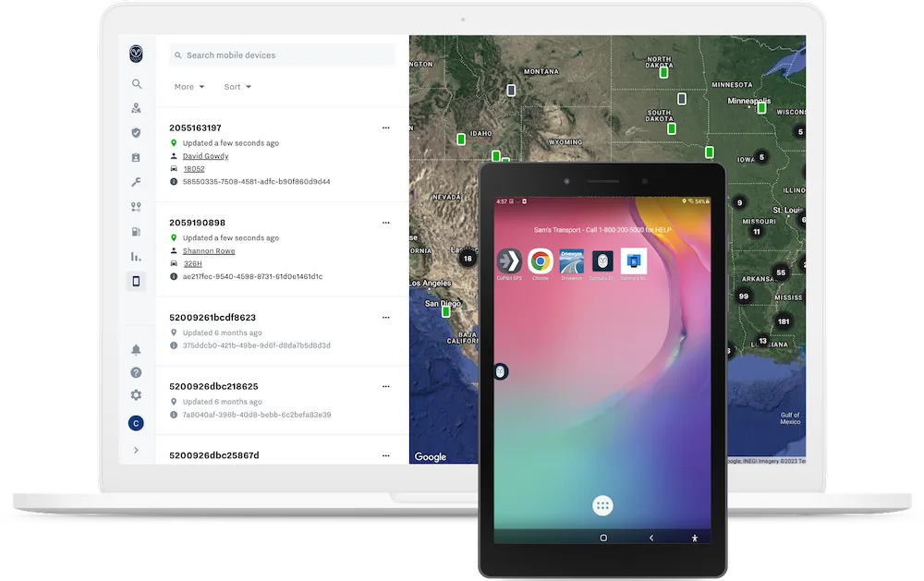The width and height of the screenshot is (924, 581).
Task: Open vehicle link 326H
Action: tap(193, 263)
